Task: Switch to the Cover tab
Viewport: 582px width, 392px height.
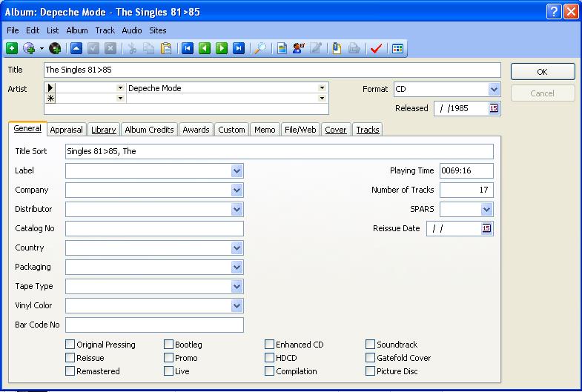Action: 336,130
